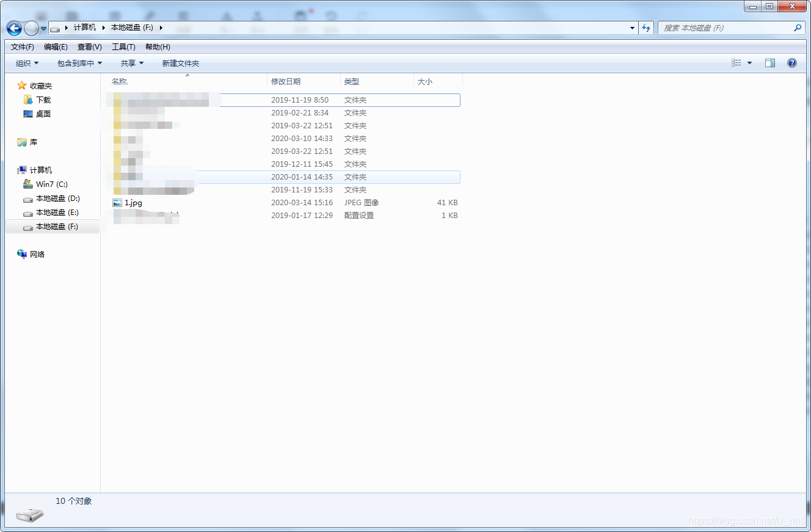Click the search magnifier icon
The height and width of the screenshot is (532, 811).
797,28
